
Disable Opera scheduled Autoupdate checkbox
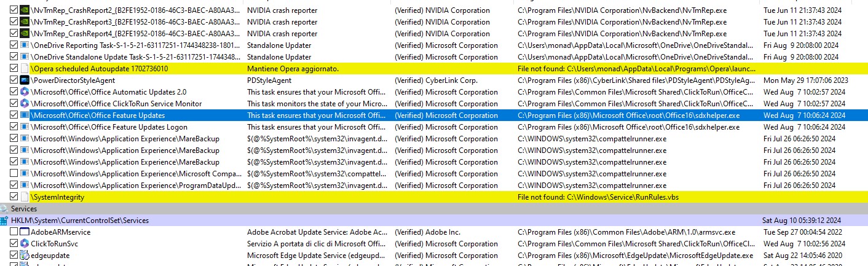pyautogui.click(x=14, y=69)
